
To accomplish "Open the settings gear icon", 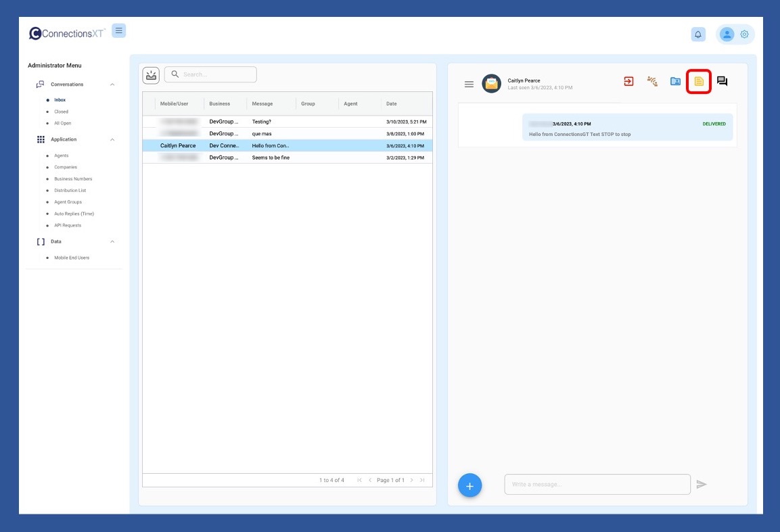I will pos(744,34).
